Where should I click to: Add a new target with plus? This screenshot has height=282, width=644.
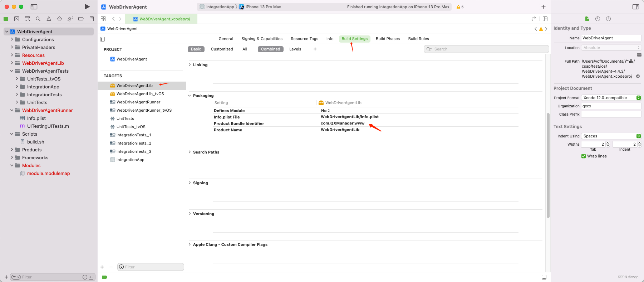[x=102, y=267]
